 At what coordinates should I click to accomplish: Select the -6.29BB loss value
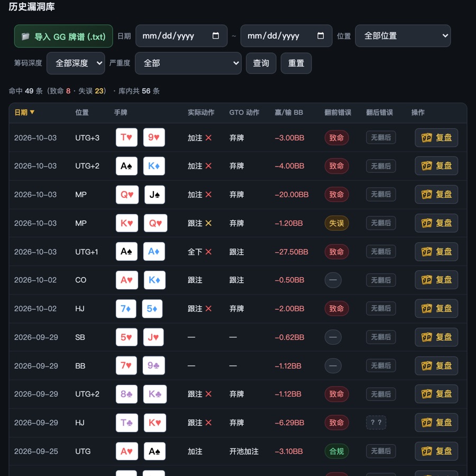[289, 423]
